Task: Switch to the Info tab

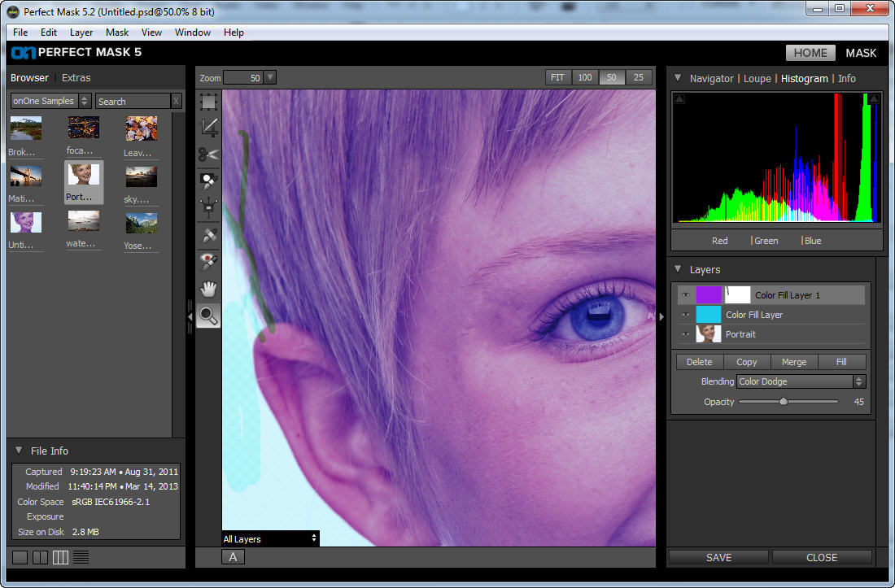Action: pyautogui.click(x=846, y=79)
